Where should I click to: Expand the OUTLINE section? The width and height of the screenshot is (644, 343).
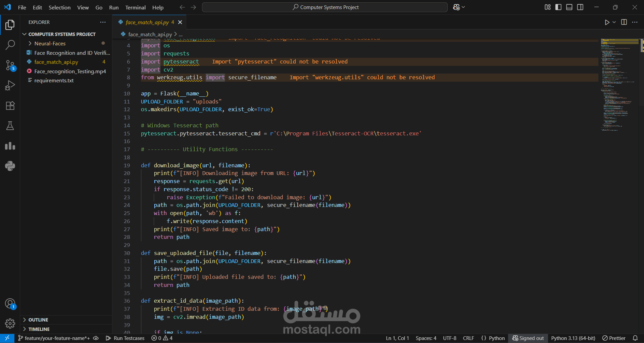click(x=38, y=320)
